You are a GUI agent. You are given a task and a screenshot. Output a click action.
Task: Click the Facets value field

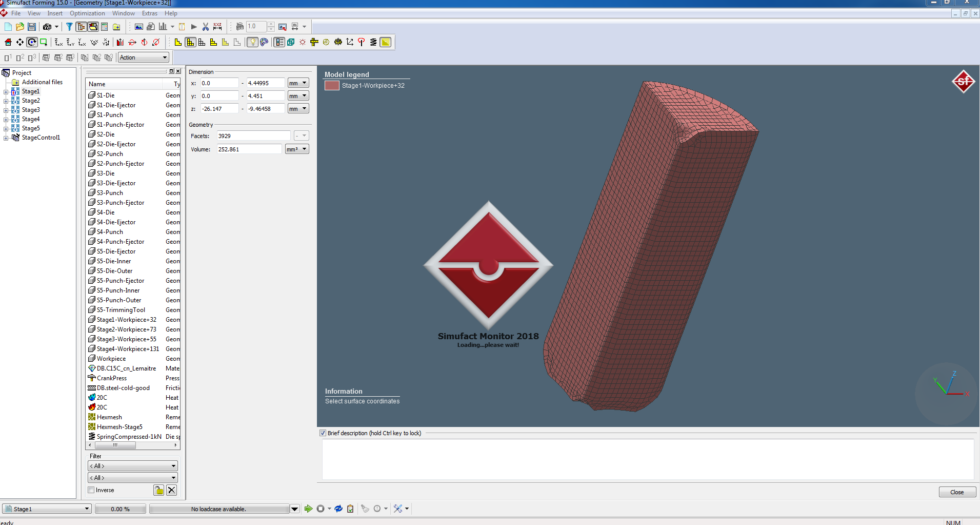tap(253, 136)
